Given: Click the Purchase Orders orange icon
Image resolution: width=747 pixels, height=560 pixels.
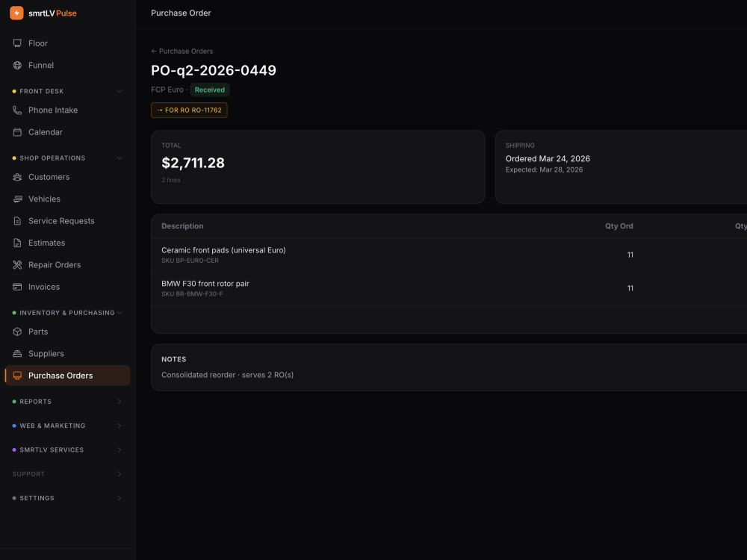Looking at the screenshot, I should click(x=17, y=376).
